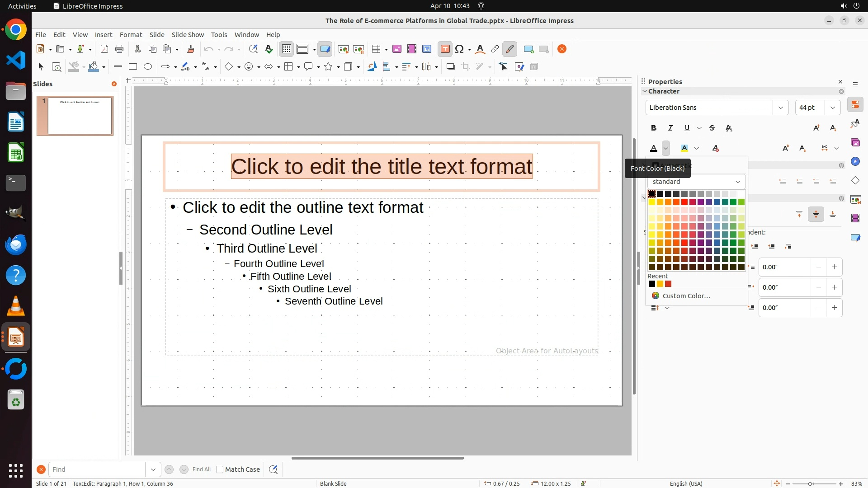The width and height of the screenshot is (868, 488).
Task: Open the Liberation Sans font name dropdown
Action: [x=781, y=108]
